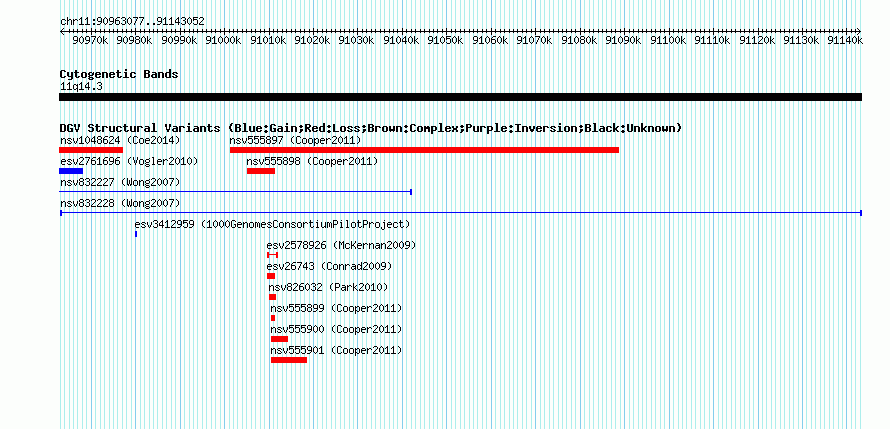Select the esv26743 (Conrad2009) label
Viewport: 890px width, 429px height.
(329, 266)
